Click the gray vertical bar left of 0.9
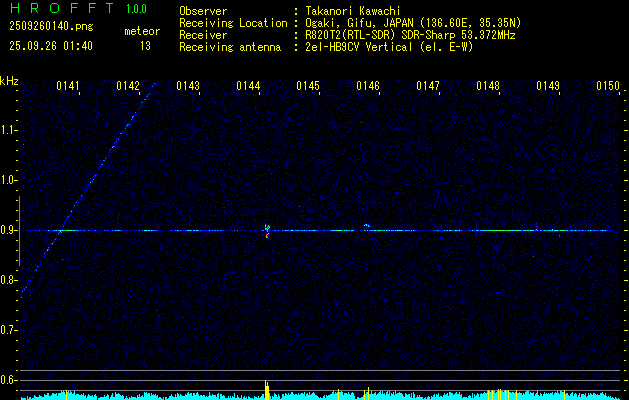Viewport: 629px width, 400px height. click(x=19, y=231)
